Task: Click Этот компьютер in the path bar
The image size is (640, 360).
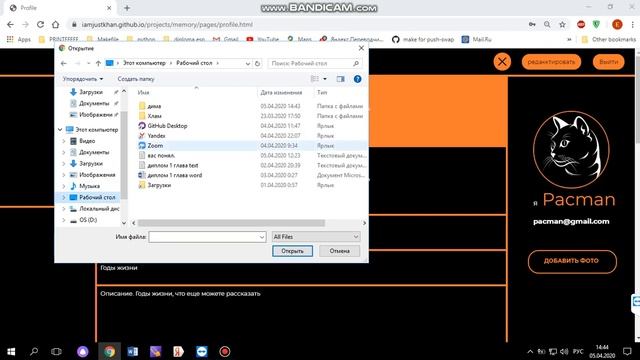Action: pos(144,64)
